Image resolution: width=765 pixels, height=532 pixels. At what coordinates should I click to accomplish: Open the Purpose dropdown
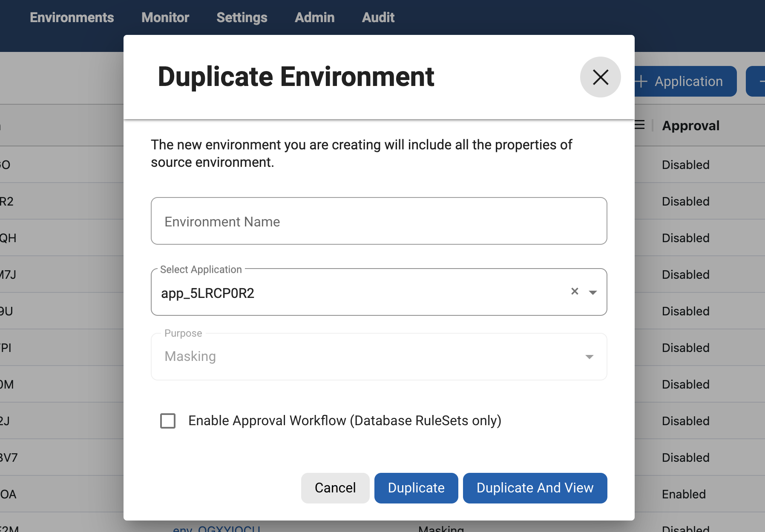point(589,357)
